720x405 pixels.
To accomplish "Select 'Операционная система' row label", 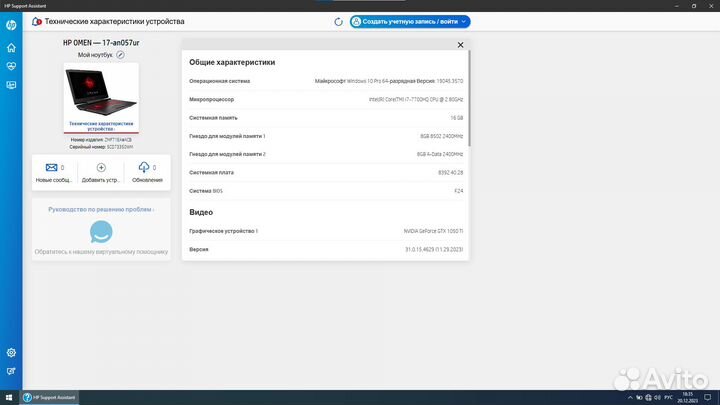I will pos(219,81).
